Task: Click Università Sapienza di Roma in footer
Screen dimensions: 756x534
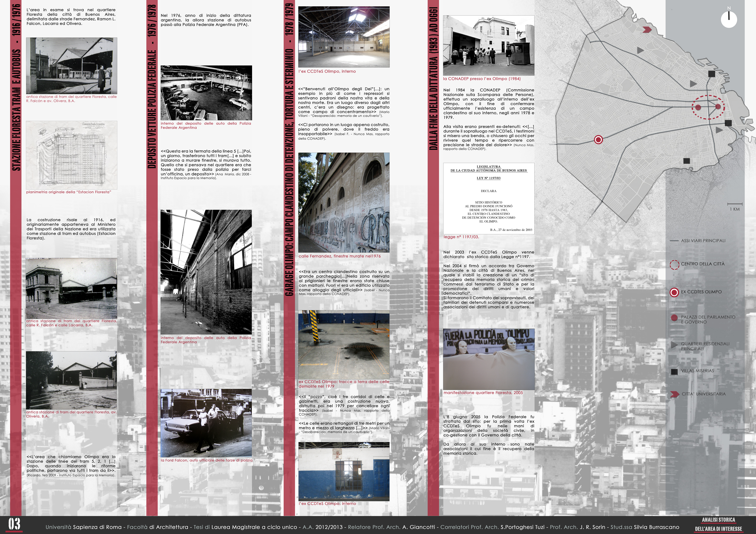Action: (84, 527)
